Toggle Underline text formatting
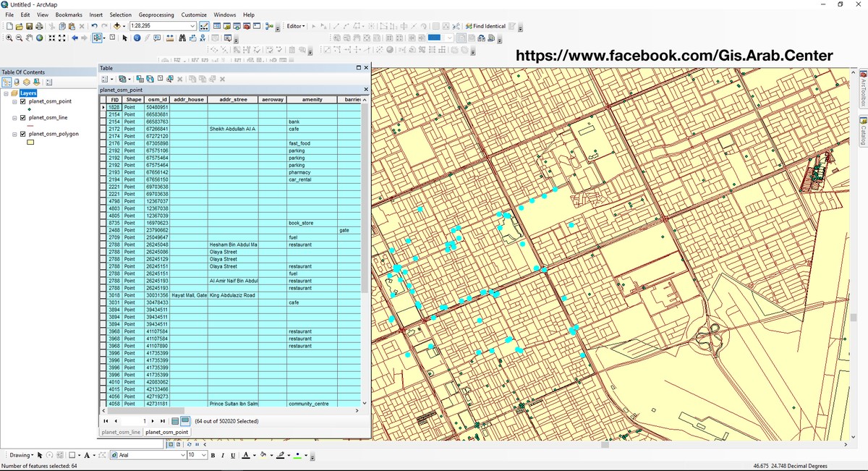Screen dimensions: 868x471 tap(233, 455)
